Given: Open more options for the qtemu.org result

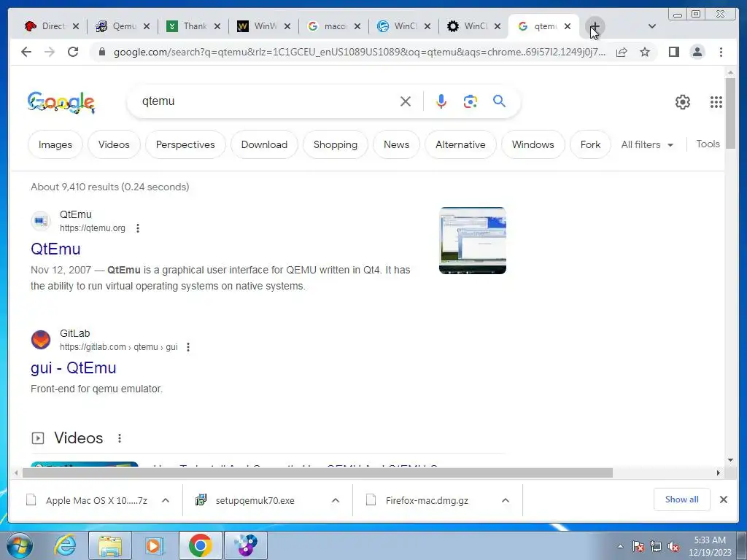Looking at the screenshot, I should point(138,228).
